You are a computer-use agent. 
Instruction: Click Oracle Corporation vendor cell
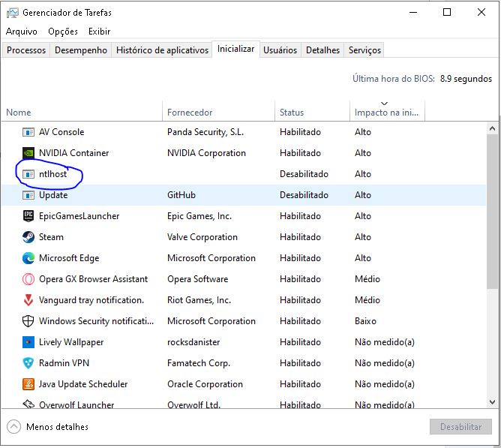click(205, 384)
